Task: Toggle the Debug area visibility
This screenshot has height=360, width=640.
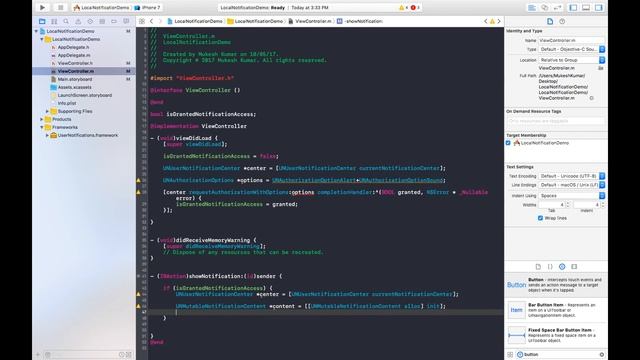Action: [586, 8]
